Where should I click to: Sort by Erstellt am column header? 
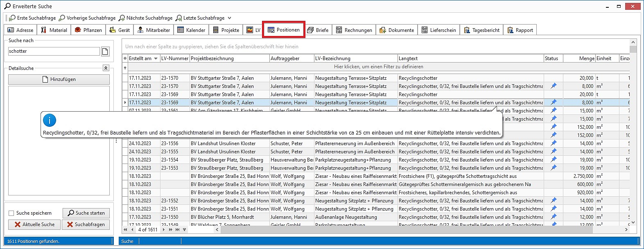[x=143, y=58]
